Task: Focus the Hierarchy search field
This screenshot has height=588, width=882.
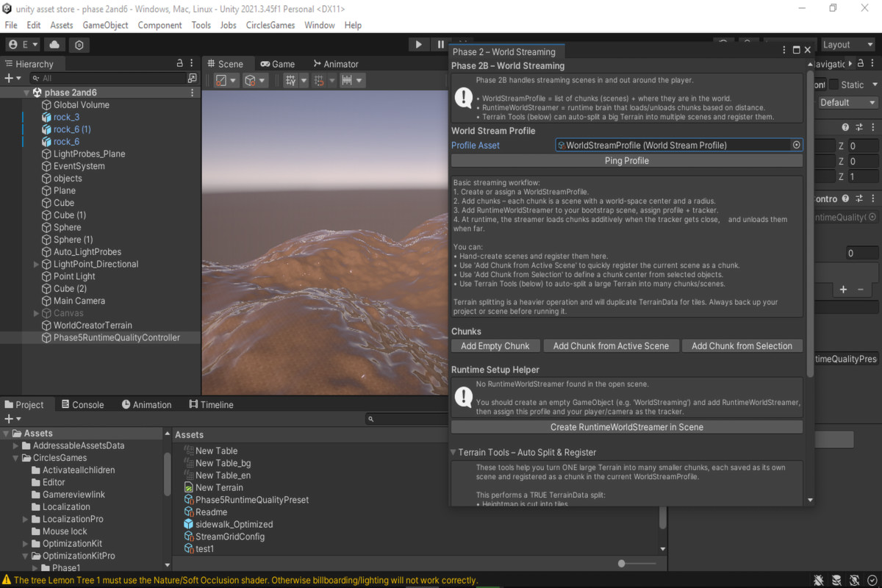Action: pos(108,78)
